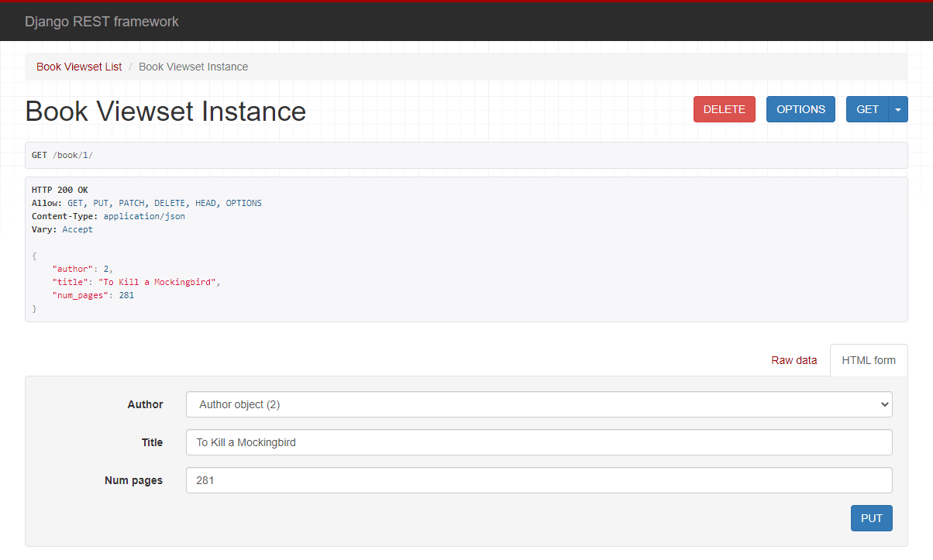Click the OPTIONS button
Screen dimensions: 933x560
coord(800,109)
